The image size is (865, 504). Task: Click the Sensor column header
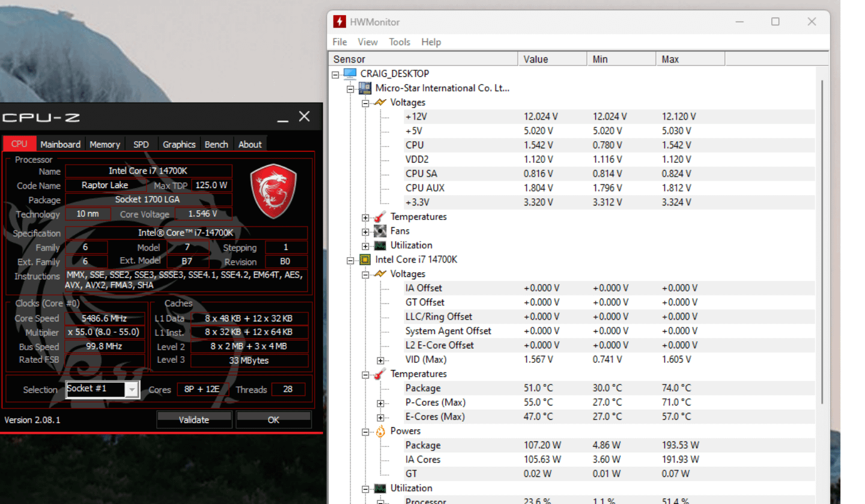pos(423,59)
